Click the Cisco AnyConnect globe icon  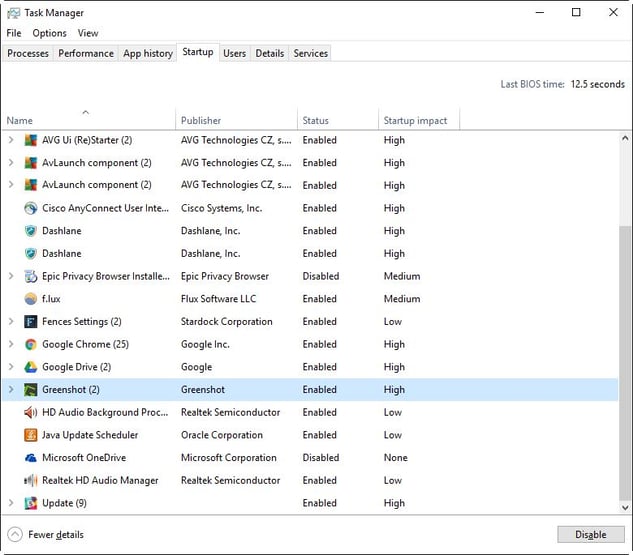click(31, 208)
